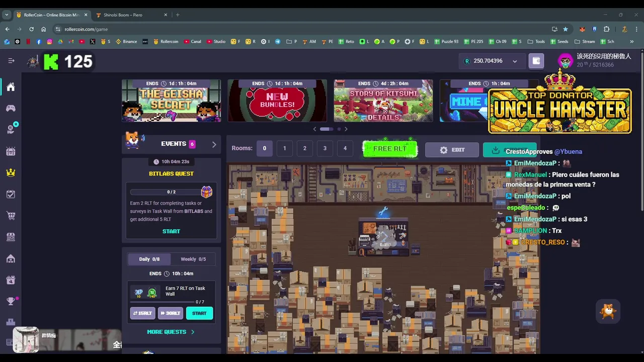Reload the page with the refresh icon
The height and width of the screenshot is (362, 644).
pyautogui.click(x=31, y=29)
